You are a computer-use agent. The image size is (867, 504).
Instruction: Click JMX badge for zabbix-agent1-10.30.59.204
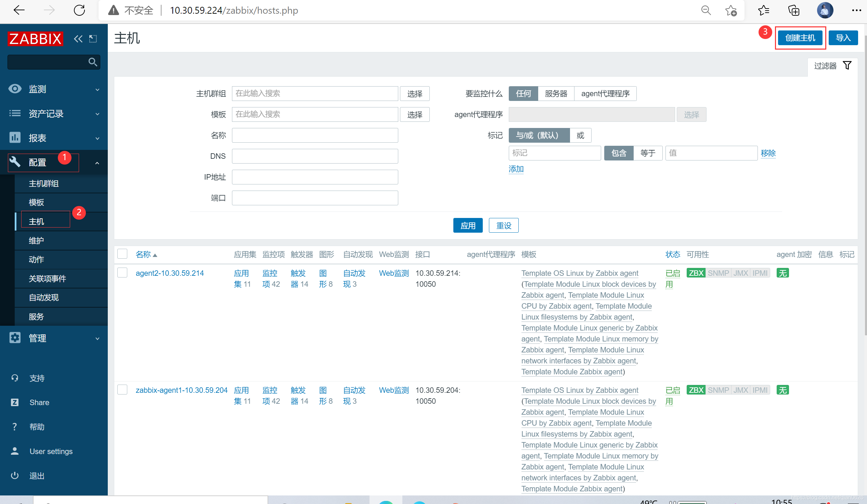click(x=741, y=390)
